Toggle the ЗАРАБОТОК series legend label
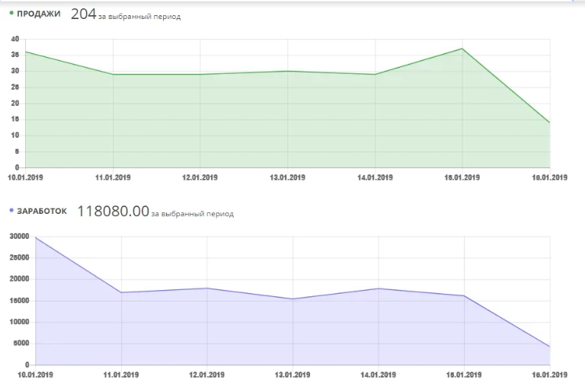The image size is (585, 392). [x=42, y=211]
